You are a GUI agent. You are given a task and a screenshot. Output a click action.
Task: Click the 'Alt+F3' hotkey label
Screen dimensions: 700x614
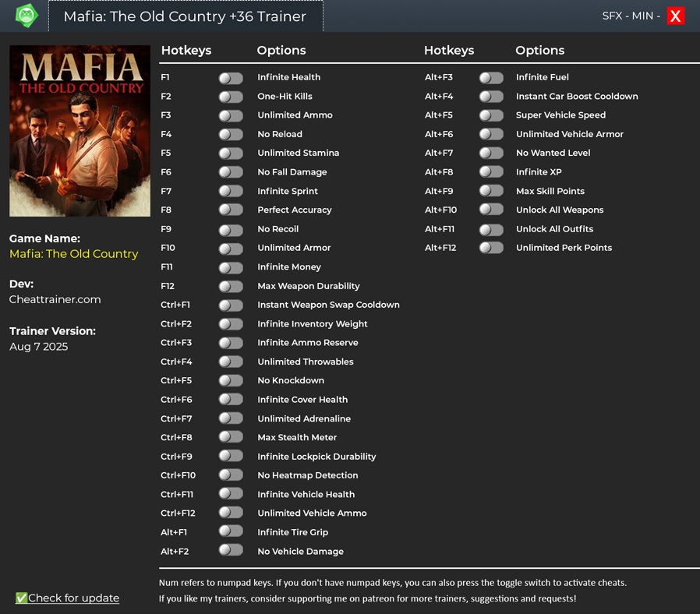(x=439, y=77)
